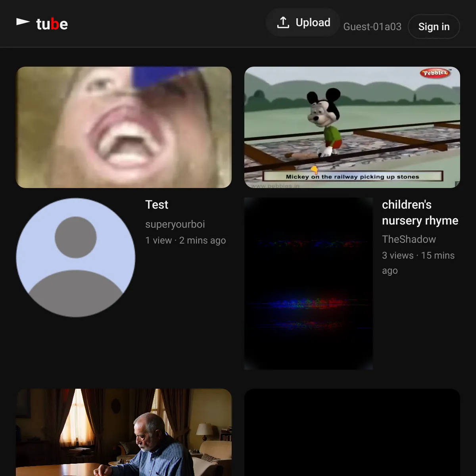Screen dimensions: 476x476
Task: Click the '1 view · 2 mins ago' text
Action: (x=186, y=240)
